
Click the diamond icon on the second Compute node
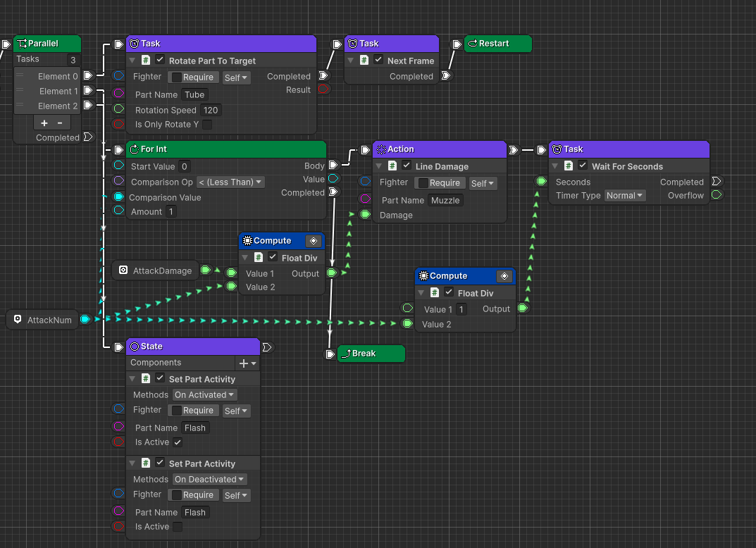click(503, 276)
